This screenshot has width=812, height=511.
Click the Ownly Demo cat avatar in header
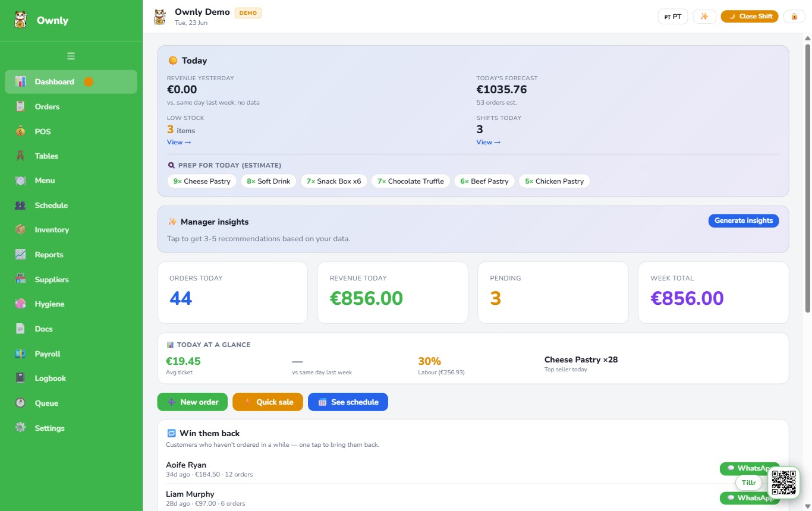[159, 17]
